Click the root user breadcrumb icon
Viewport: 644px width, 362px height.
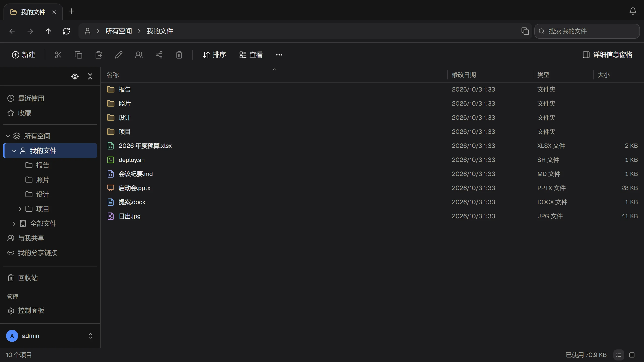[x=88, y=31]
